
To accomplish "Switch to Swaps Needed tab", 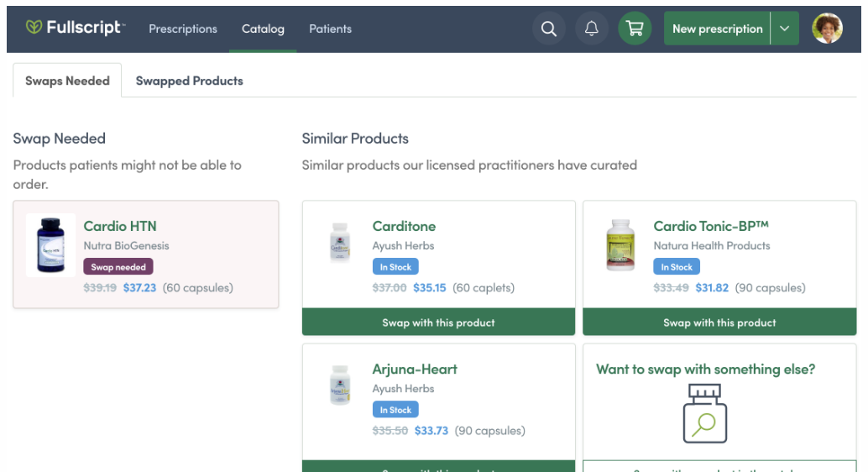I will point(67,81).
